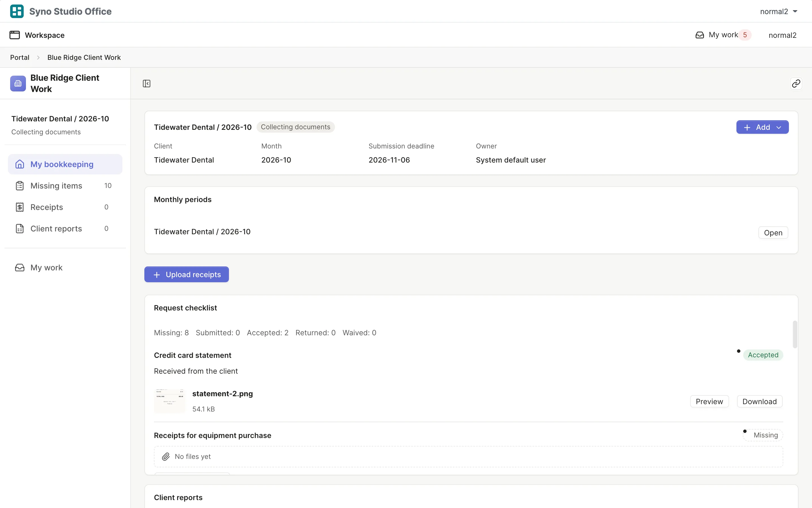The image size is (812, 508).
Task: Click the Missing: 8 counter
Action: (x=171, y=333)
